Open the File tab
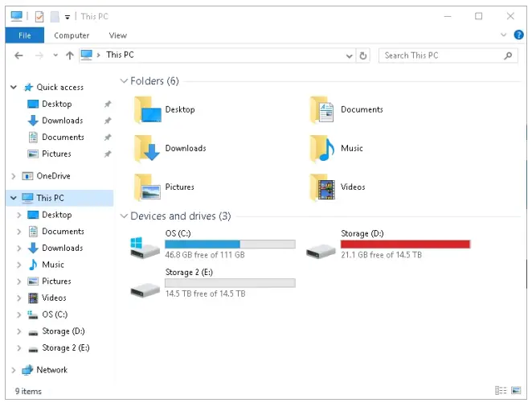This screenshot has width=532, height=411. [25, 35]
